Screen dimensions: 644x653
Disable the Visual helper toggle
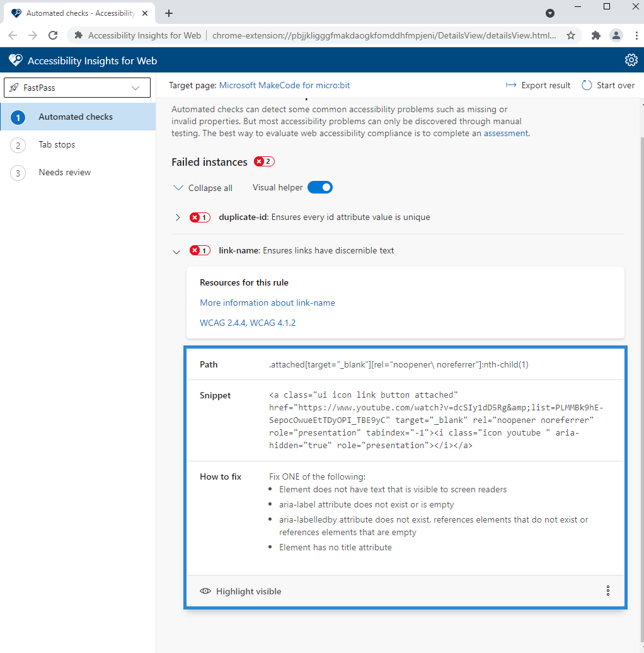[319, 187]
